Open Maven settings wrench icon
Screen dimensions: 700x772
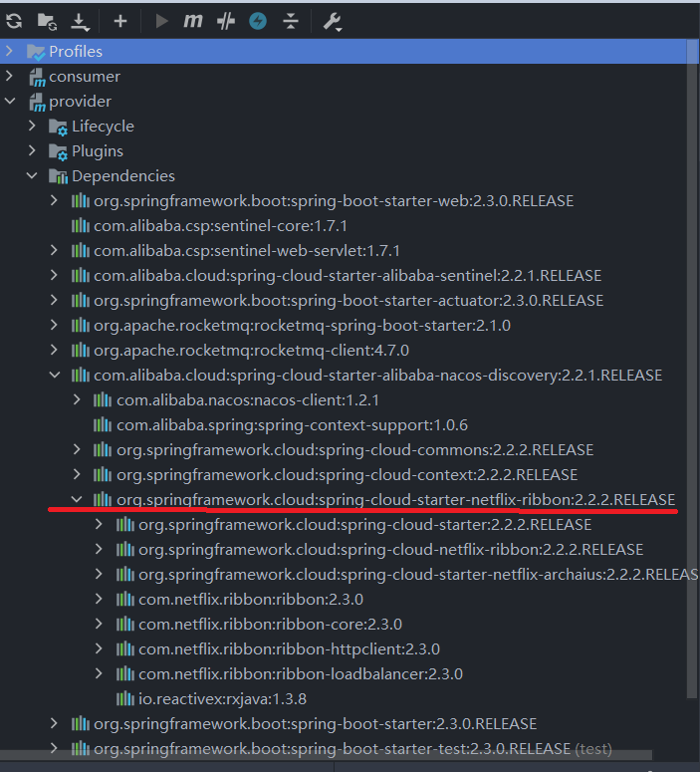333,22
